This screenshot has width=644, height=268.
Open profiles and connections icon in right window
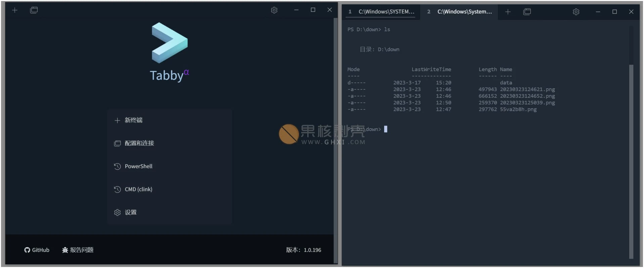pyautogui.click(x=527, y=12)
